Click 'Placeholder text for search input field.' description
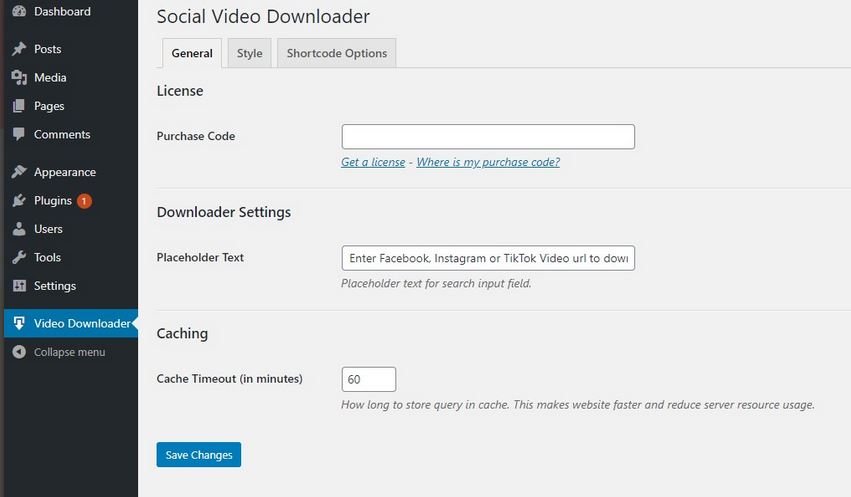Image resolution: width=851 pixels, height=497 pixels. click(x=436, y=283)
